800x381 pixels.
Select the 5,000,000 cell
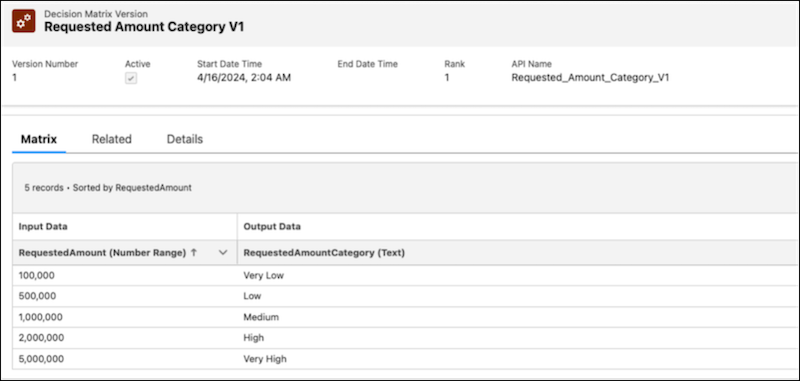click(125, 359)
